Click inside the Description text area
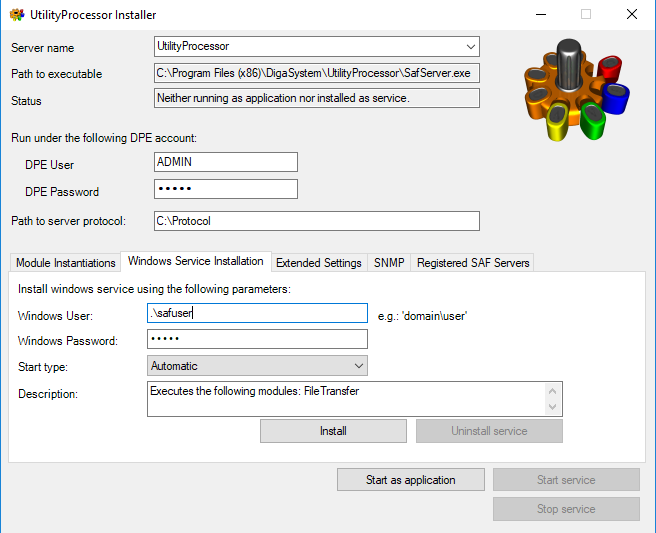This screenshot has width=656, height=533. (346, 398)
